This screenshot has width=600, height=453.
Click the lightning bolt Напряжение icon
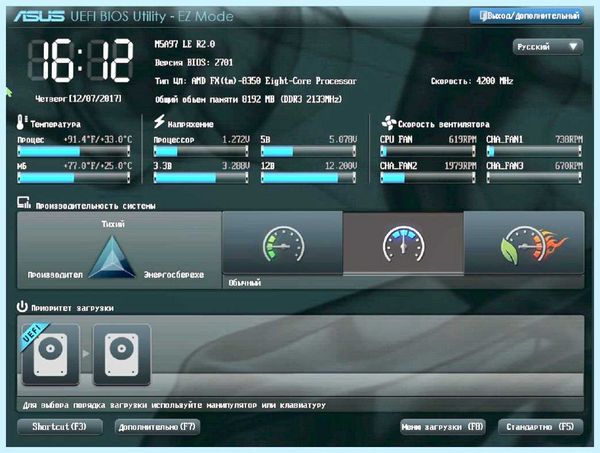[x=159, y=122]
